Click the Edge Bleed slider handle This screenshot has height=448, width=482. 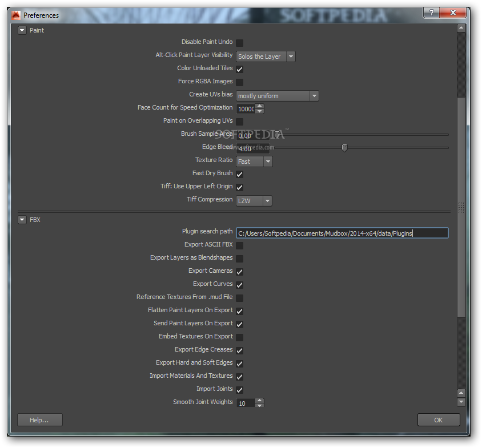click(x=344, y=148)
